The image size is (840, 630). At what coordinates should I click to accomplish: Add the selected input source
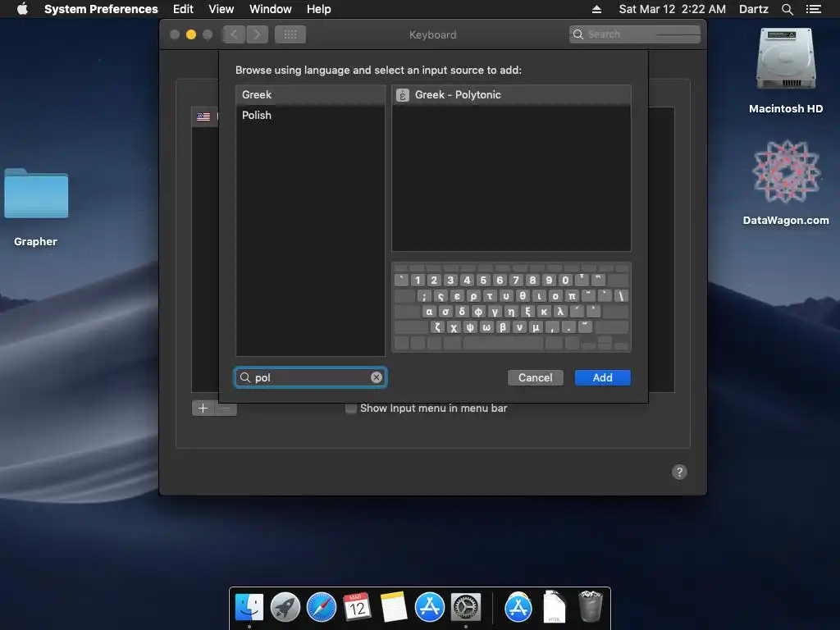click(x=603, y=377)
